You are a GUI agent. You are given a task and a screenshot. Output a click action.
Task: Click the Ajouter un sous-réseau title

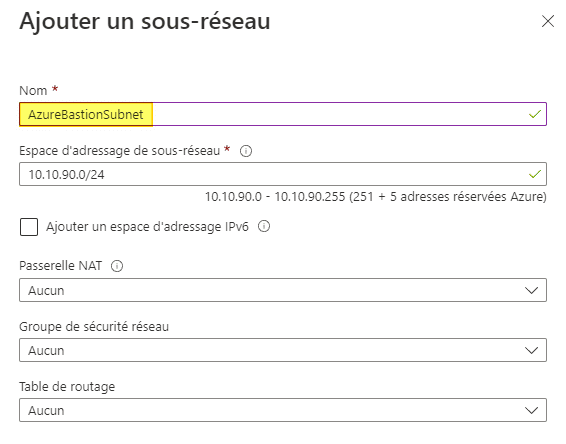(145, 21)
